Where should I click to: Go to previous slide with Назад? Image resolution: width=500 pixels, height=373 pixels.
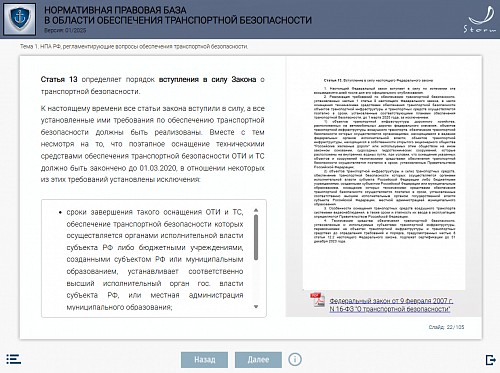(x=205, y=360)
